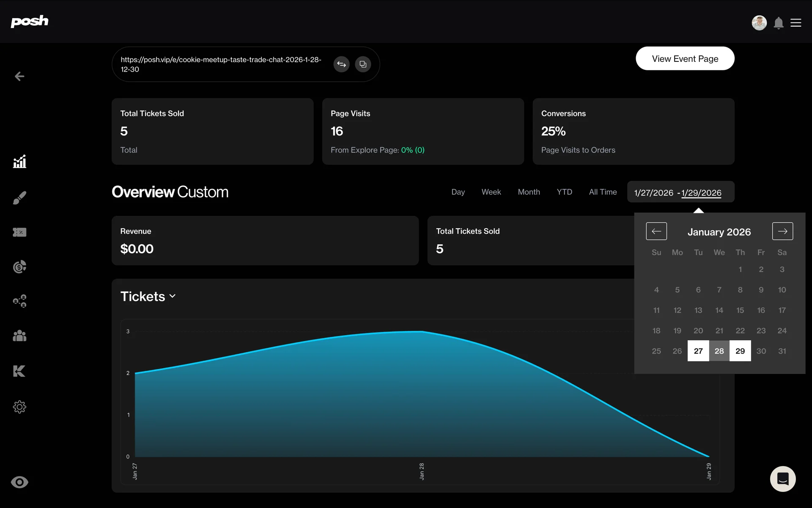Open the affiliates network sidebar icon
812x508 pixels.
pyautogui.click(x=19, y=301)
